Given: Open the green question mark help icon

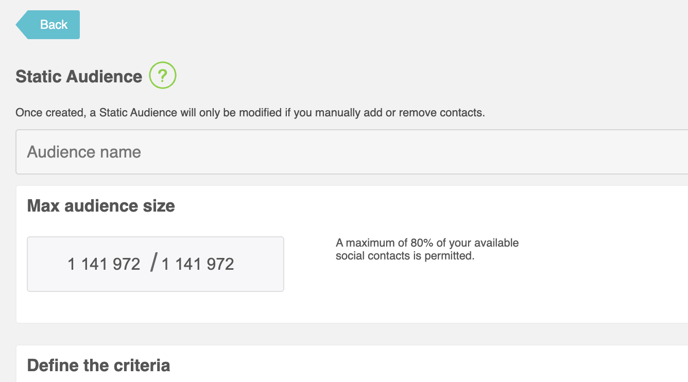Looking at the screenshot, I should click(162, 75).
